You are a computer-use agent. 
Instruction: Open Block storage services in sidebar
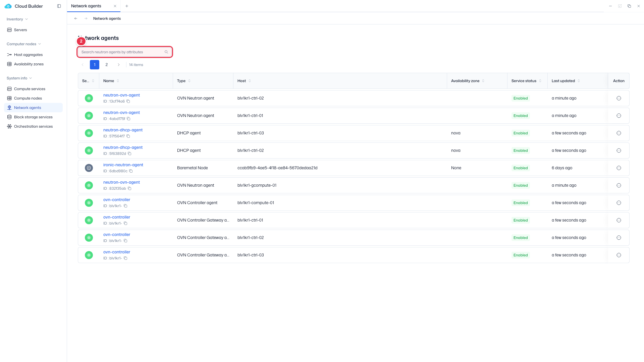pyautogui.click(x=33, y=117)
